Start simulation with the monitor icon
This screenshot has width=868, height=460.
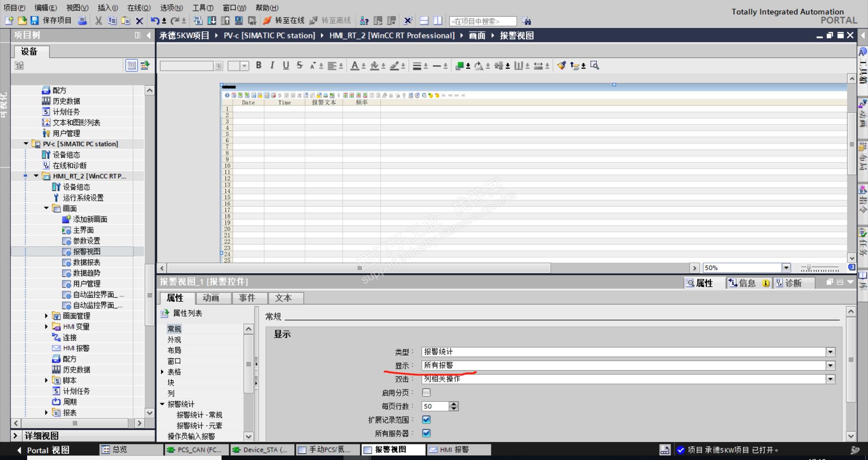click(239, 20)
